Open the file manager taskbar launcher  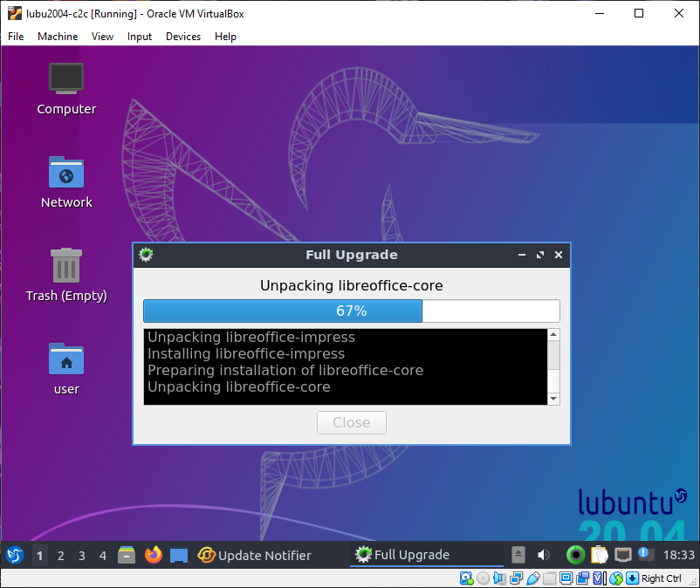point(127,555)
